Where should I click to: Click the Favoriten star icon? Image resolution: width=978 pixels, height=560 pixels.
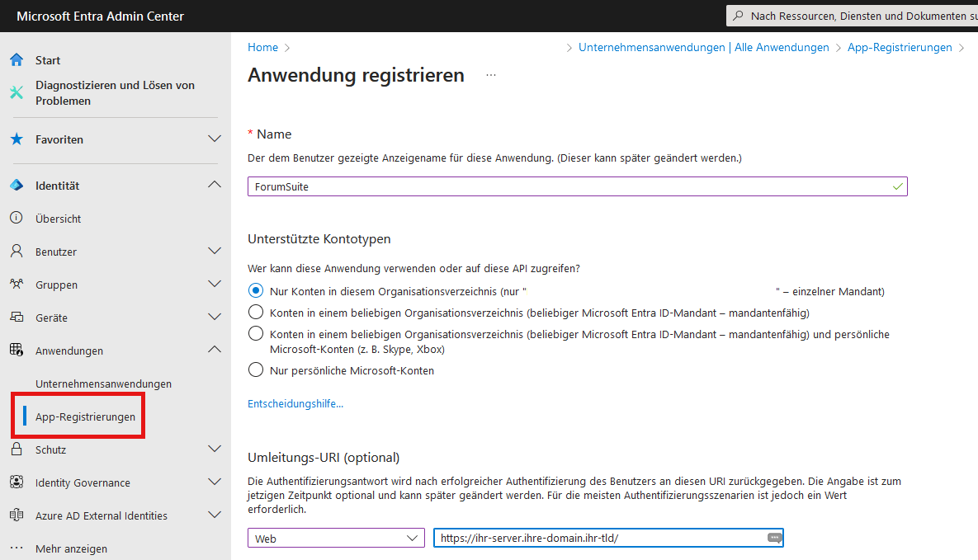click(x=17, y=139)
